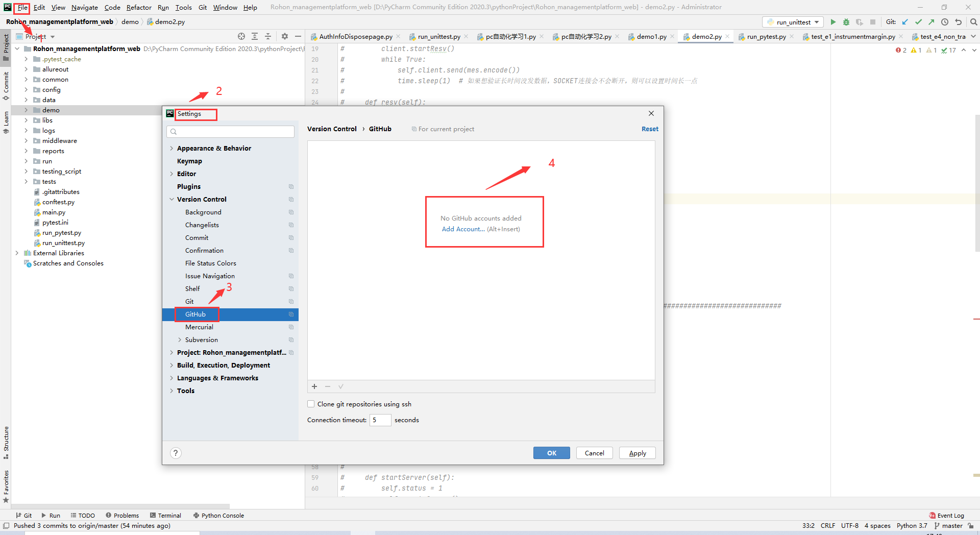Switch to run_unittest.py editor tab
The image size is (980, 535).
(439, 36)
